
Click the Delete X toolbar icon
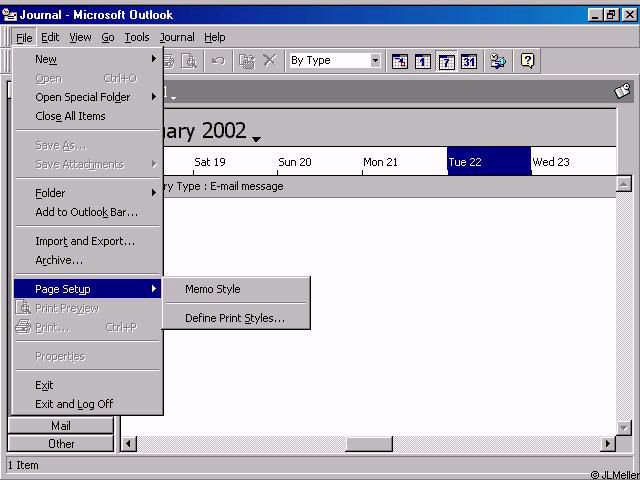269,61
